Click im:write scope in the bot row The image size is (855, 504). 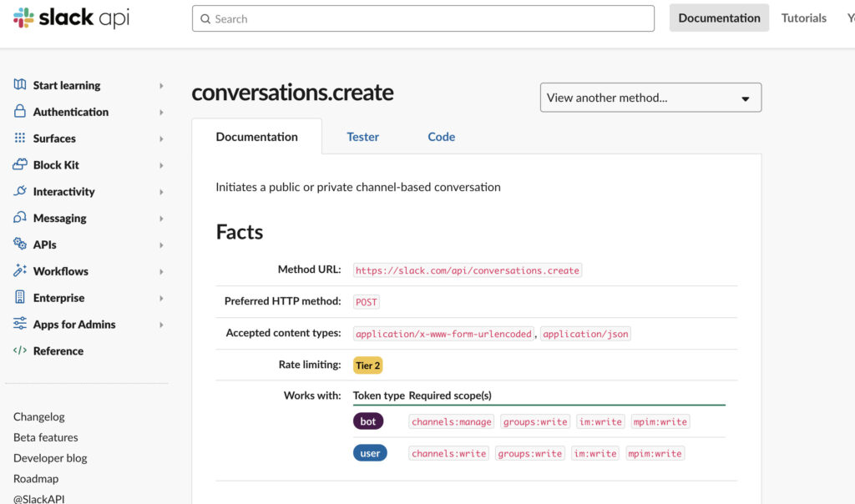(600, 421)
